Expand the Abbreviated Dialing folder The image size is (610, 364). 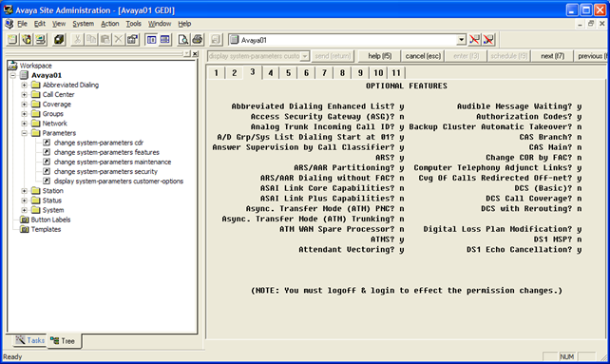pos(24,85)
